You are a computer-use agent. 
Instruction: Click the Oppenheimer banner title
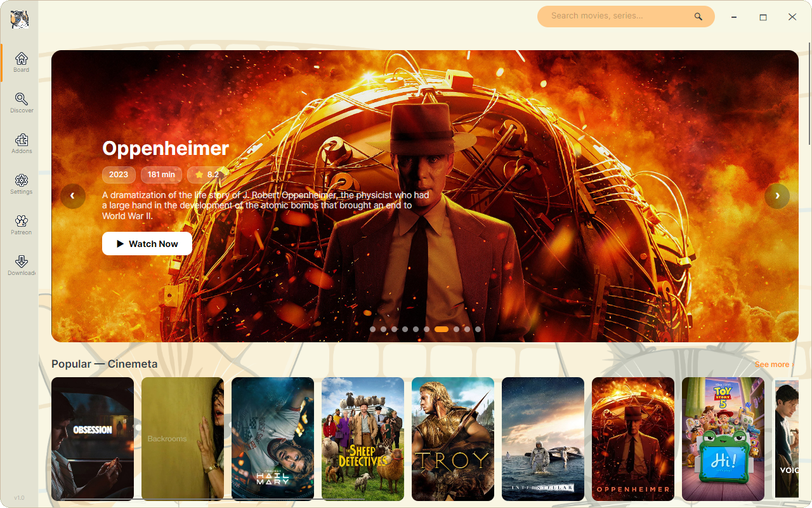[x=166, y=148]
